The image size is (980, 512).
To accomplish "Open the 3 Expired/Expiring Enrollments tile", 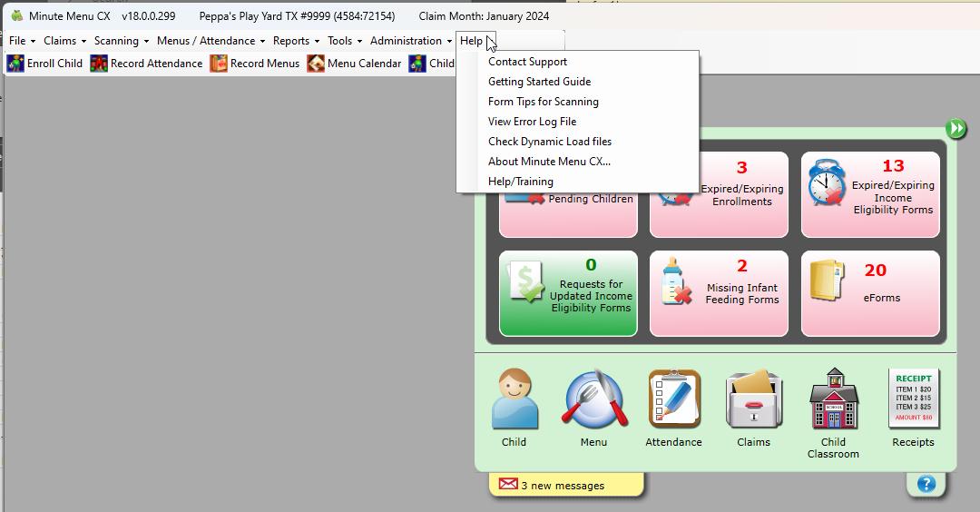I will coord(719,194).
